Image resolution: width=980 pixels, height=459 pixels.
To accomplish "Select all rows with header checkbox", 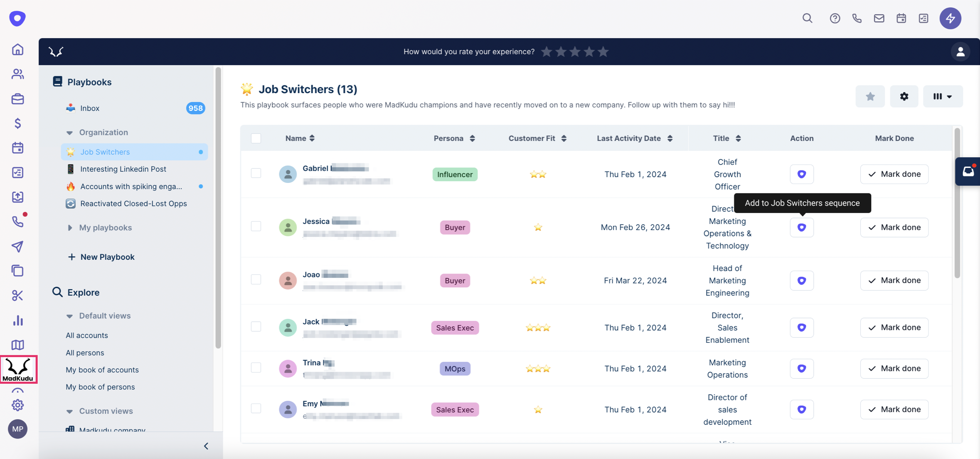I will 256,138.
